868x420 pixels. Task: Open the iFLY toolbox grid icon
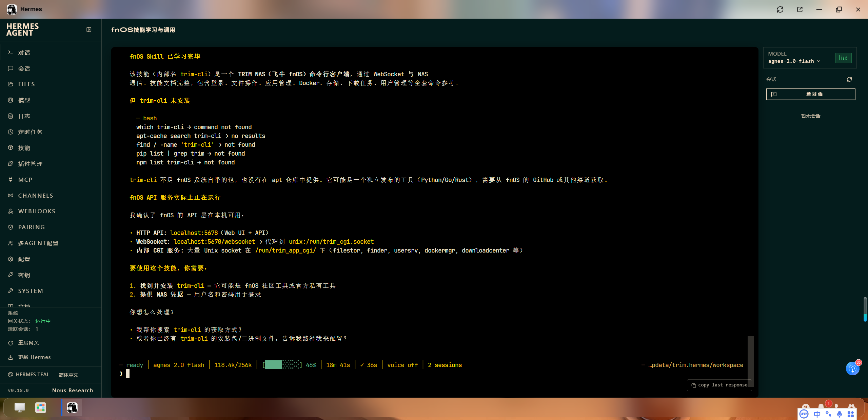(x=851, y=414)
